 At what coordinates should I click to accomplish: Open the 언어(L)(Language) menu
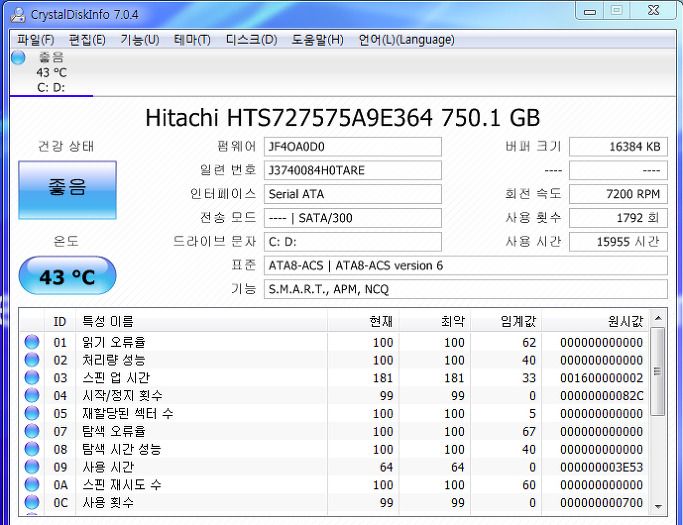(406, 40)
